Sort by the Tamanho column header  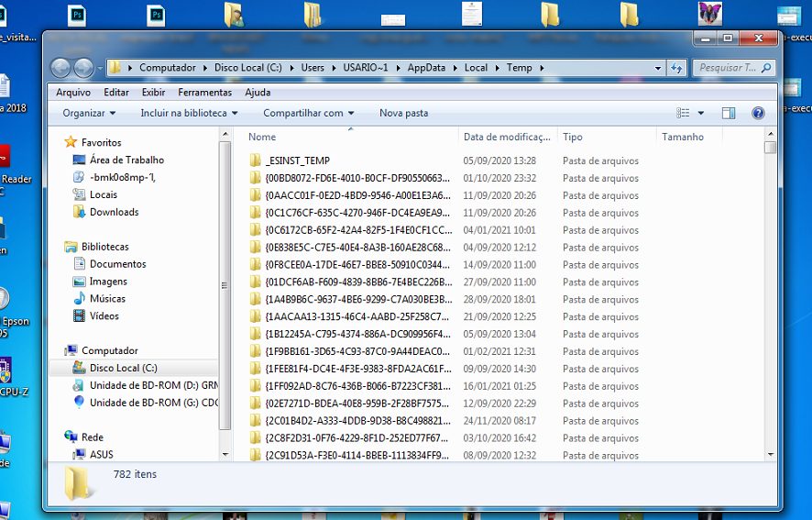pyautogui.click(x=689, y=137)
